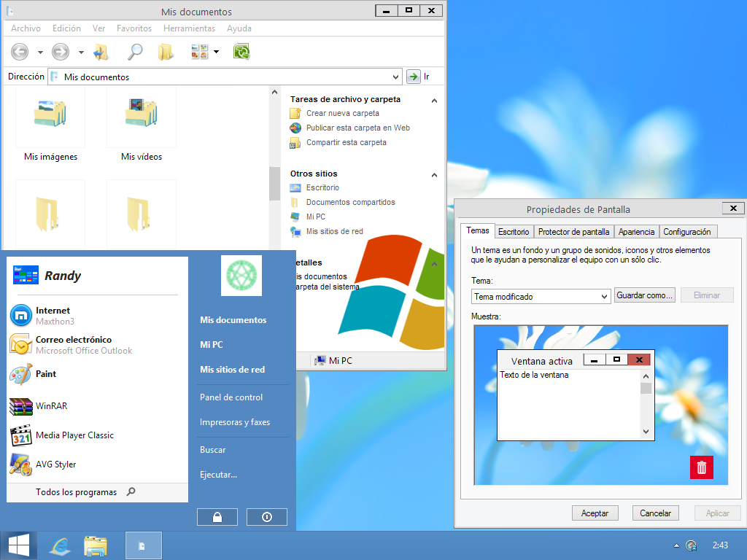The height and width of the screenshot is (560, 747).
Task: Launch AVG Styler from start menu
Action: tap(21, 464)
